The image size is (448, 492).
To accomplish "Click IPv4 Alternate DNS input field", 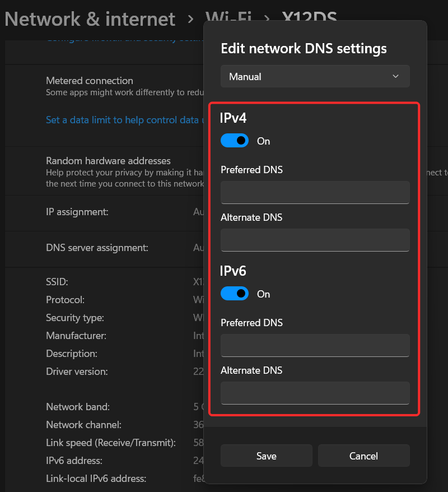I will [x=315, y=240].
